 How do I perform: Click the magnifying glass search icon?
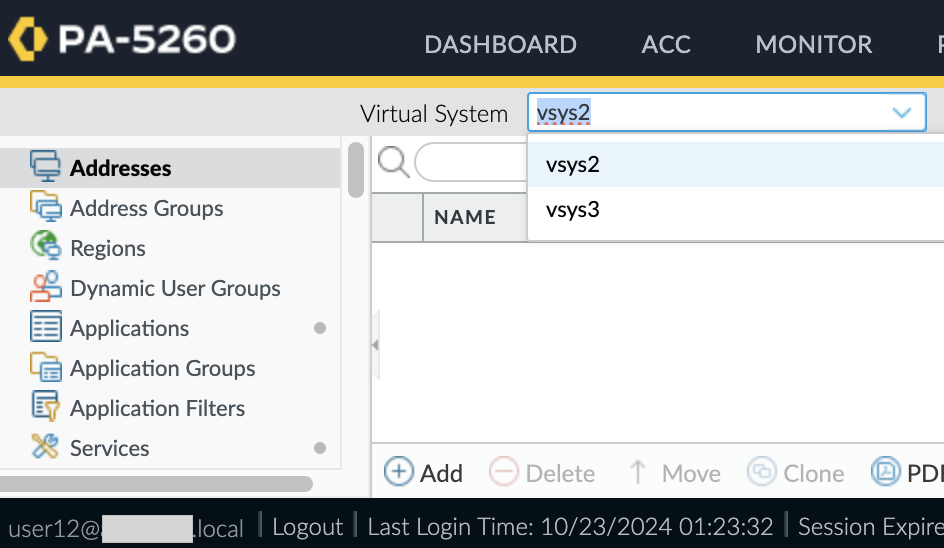[394, 162]
